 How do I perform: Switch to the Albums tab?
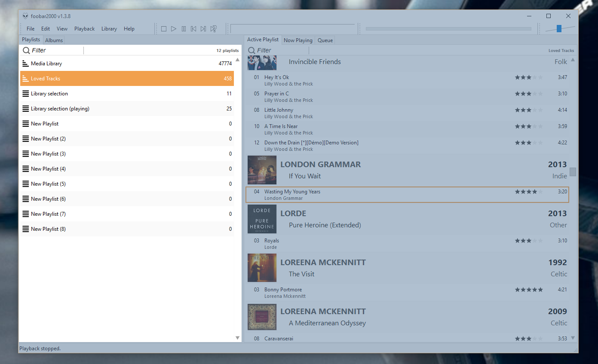tap(54, 40)
